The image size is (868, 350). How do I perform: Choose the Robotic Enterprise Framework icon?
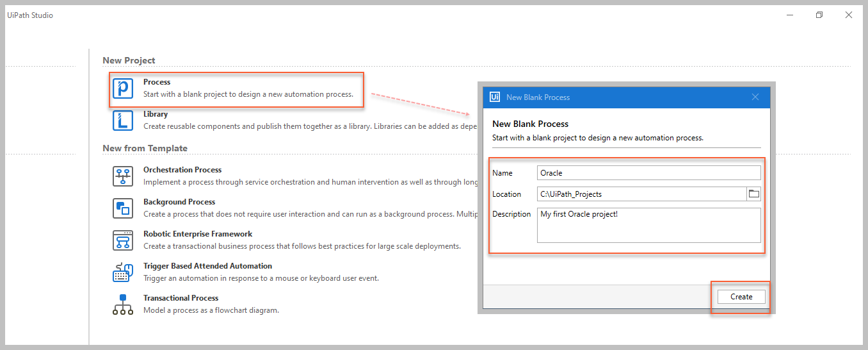[123, 240]
